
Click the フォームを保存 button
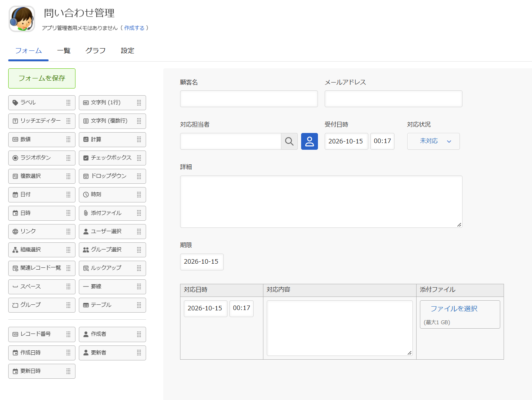[x=42, y=78]
